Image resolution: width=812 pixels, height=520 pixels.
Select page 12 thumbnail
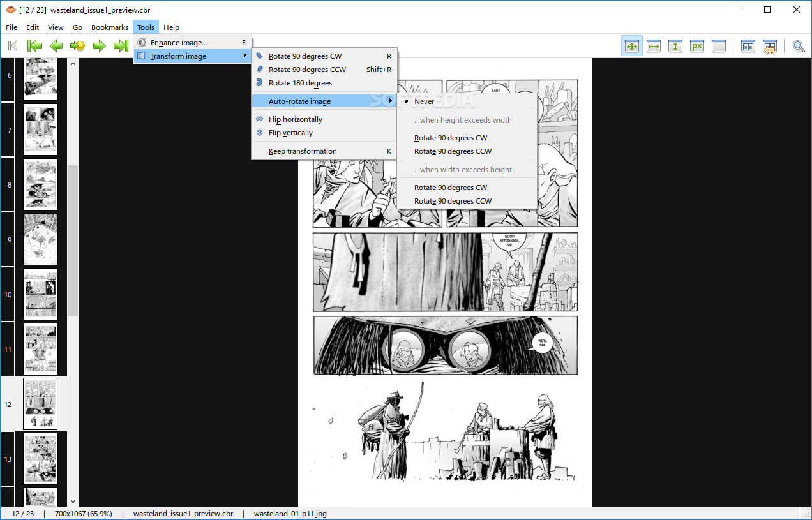[40, 404]
